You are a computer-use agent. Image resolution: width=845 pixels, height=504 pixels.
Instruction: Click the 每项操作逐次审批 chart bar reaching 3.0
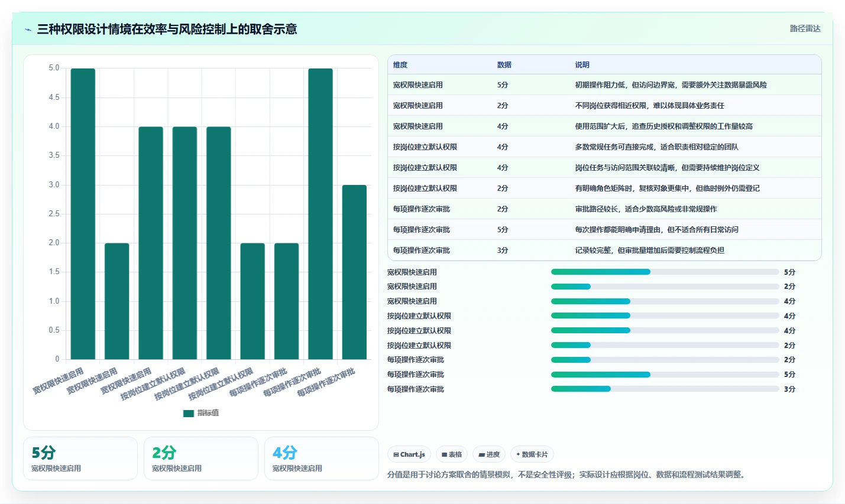[x=354, y=272]
